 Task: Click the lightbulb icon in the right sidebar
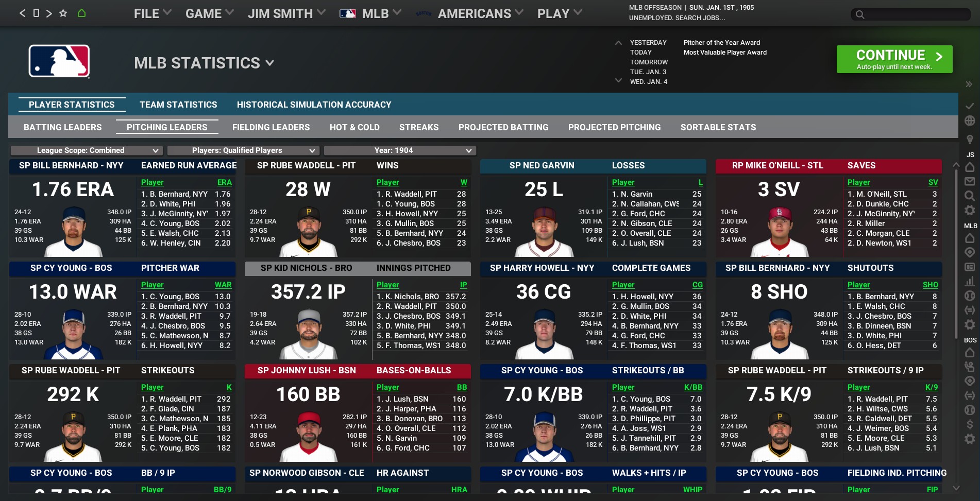[x=969, y=139]
